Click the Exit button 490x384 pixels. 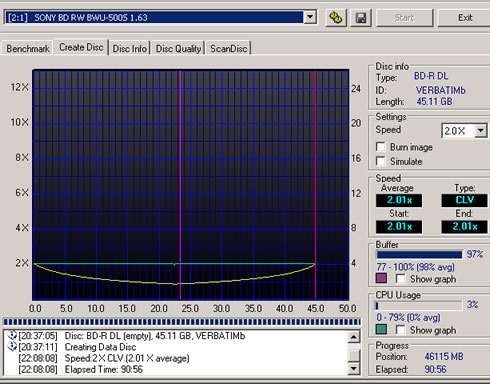tap(465, 18)
